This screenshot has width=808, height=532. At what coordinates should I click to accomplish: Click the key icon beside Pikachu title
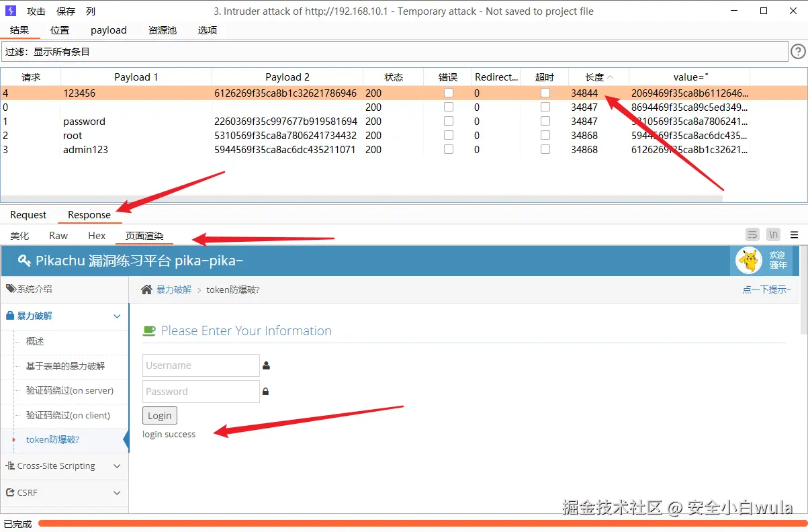[x=25, y=261]
